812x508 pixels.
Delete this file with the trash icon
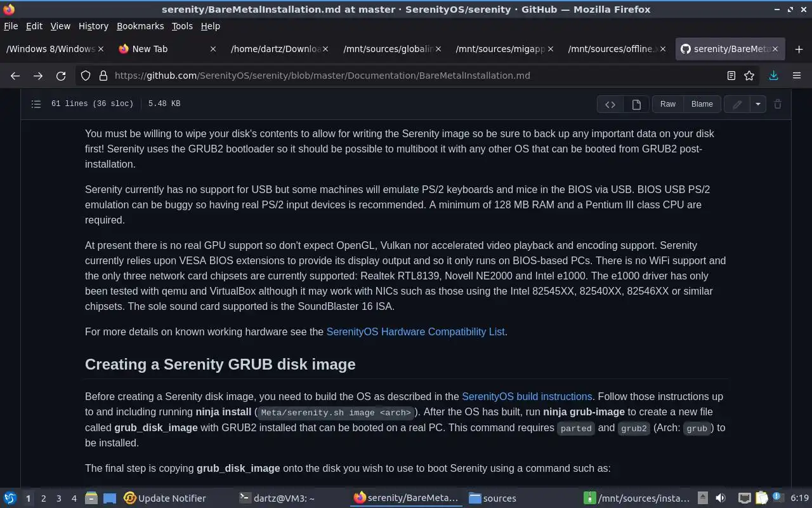point(778,104)
